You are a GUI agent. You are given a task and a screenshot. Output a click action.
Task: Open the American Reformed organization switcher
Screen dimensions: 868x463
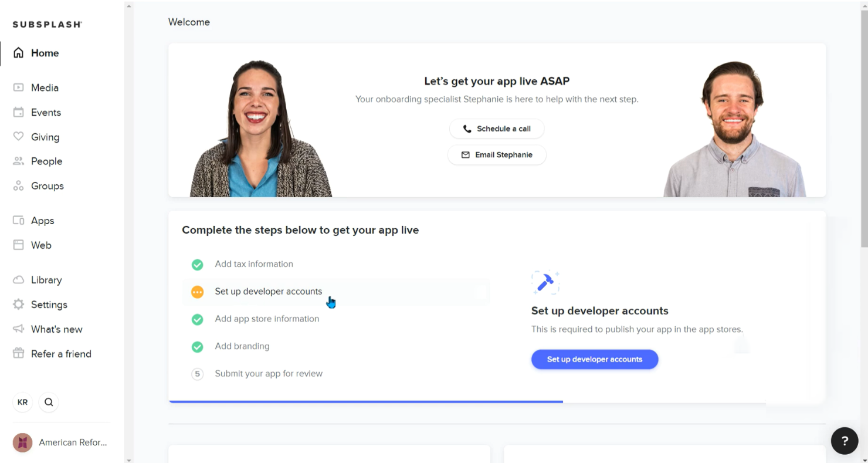tap(60, 442)
